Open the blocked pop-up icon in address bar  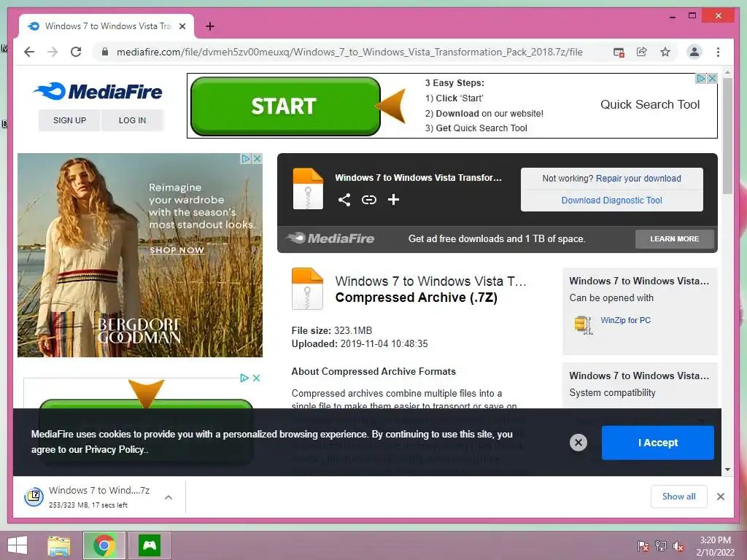619,52
